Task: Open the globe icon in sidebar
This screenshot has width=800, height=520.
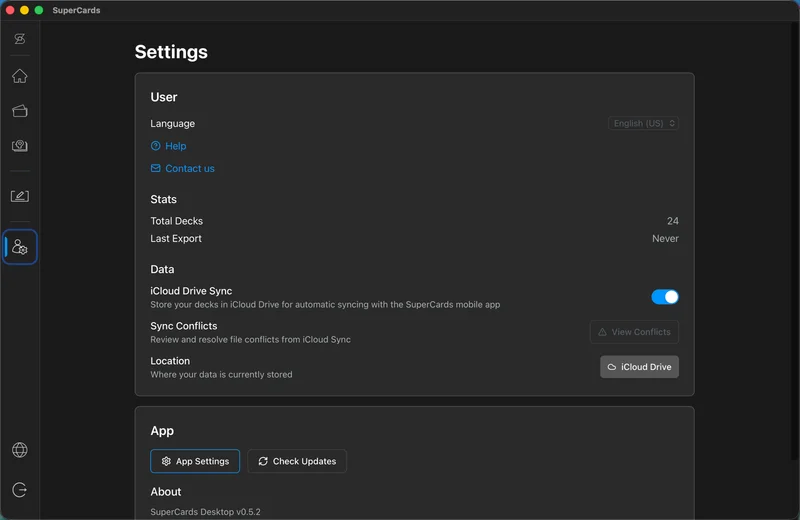Action: (19, 450)
